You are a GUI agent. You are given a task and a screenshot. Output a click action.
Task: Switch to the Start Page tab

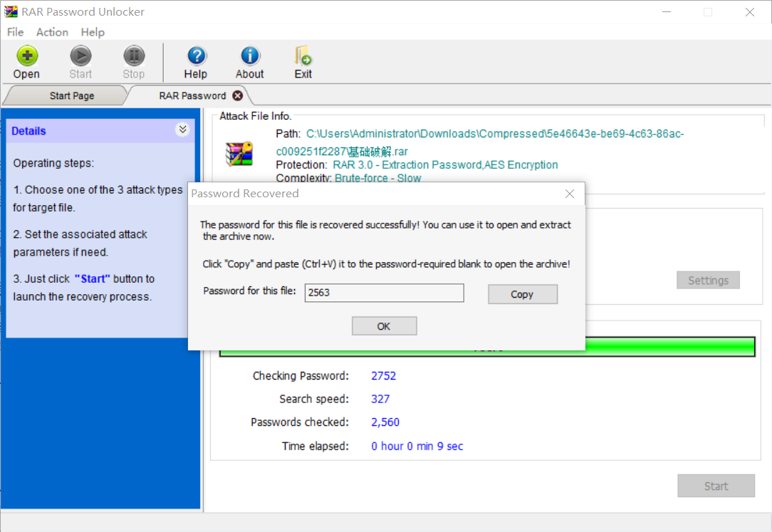point(72,95)
